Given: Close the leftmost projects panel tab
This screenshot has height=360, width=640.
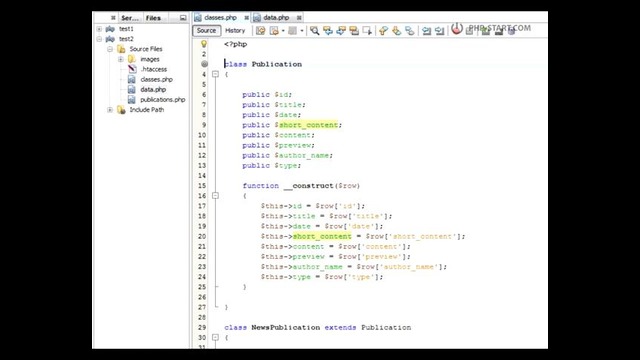Looking at the screenshot, I should (x=113, y=18).
